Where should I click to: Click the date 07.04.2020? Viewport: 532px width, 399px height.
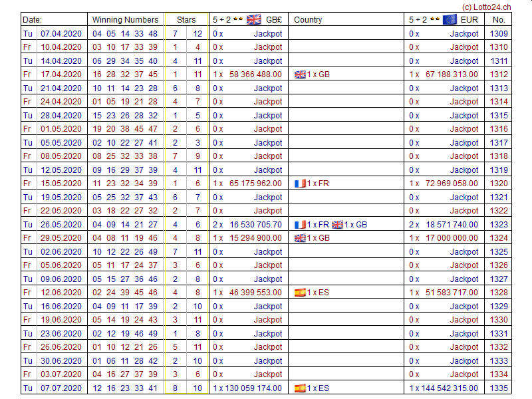coord(61,33)
